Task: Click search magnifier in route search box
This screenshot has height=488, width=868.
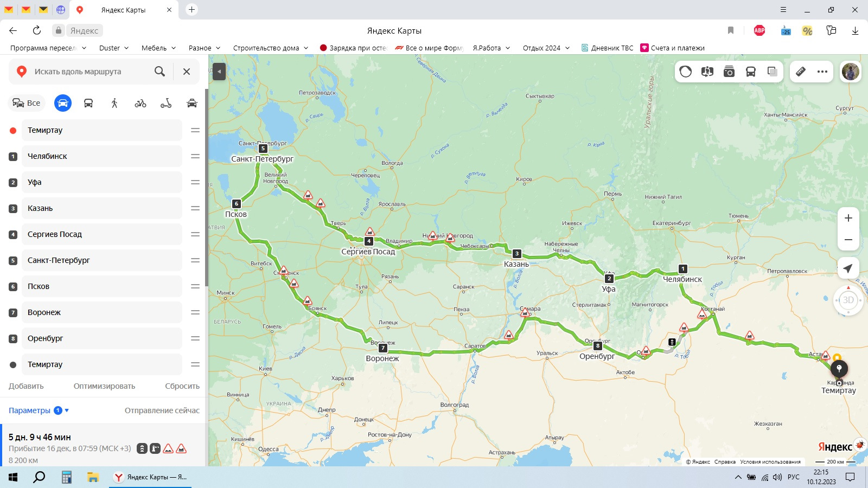Action: click(x=159, y=72)
